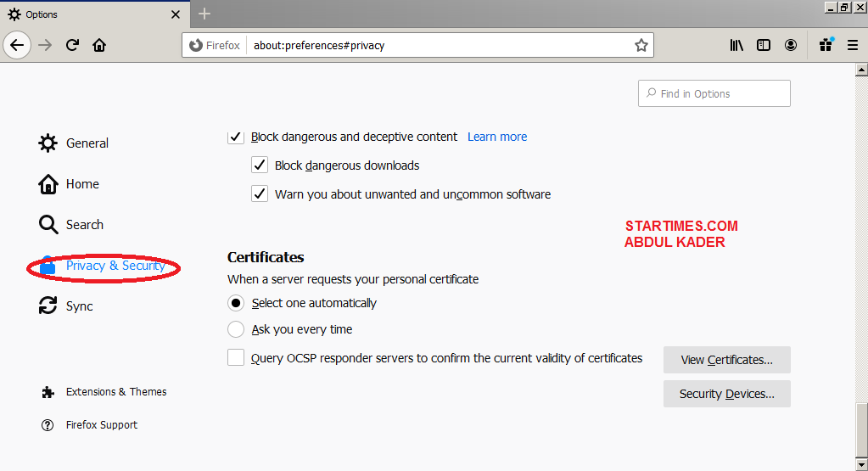Select Ask you every time option
The image size is (868, 471).
pyautogui.click(x=236, y=329)
